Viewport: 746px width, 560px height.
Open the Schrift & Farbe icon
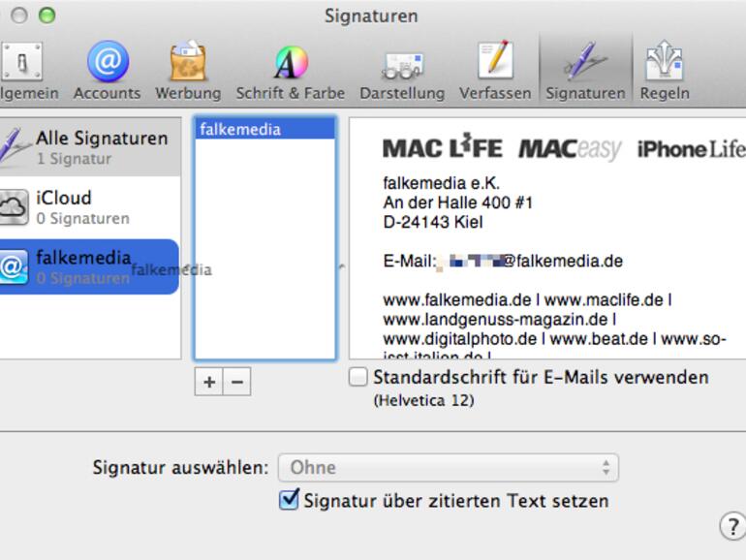coord(291,62)
